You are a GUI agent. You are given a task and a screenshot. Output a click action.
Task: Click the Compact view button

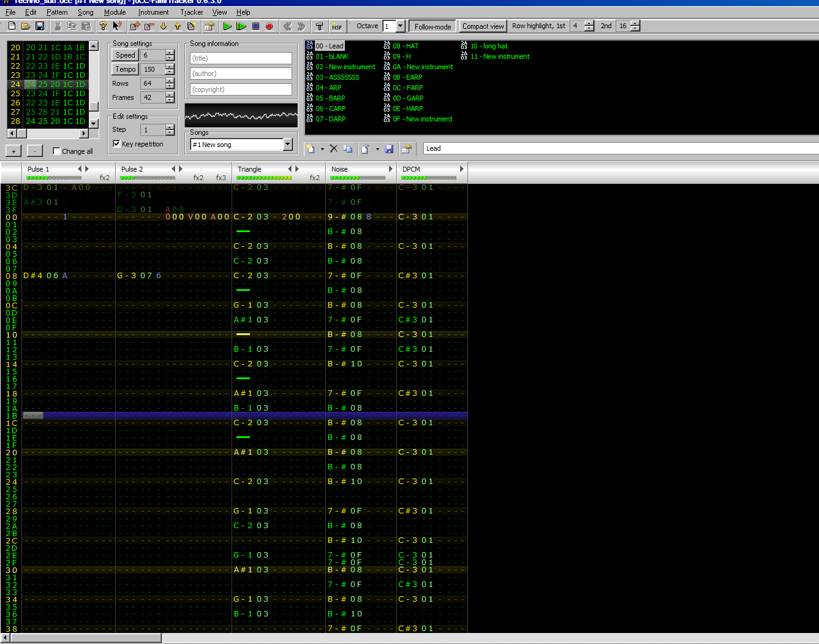(483, 26)
